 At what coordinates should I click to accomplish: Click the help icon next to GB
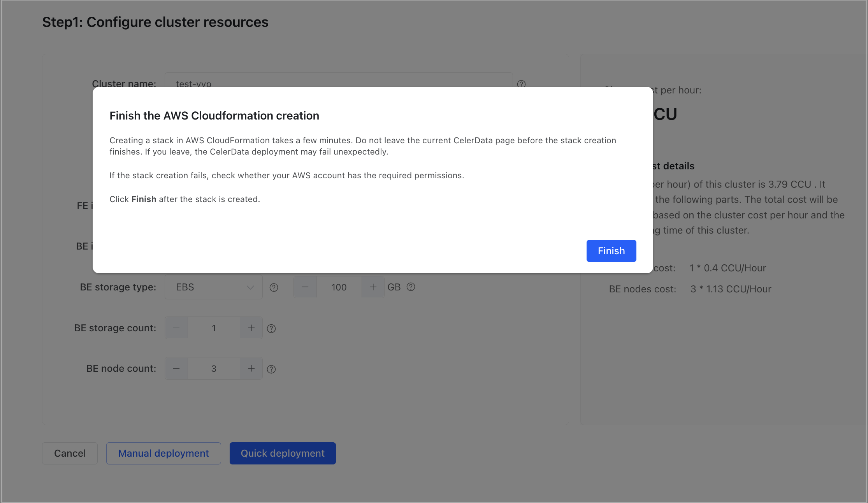pos(411,287)
